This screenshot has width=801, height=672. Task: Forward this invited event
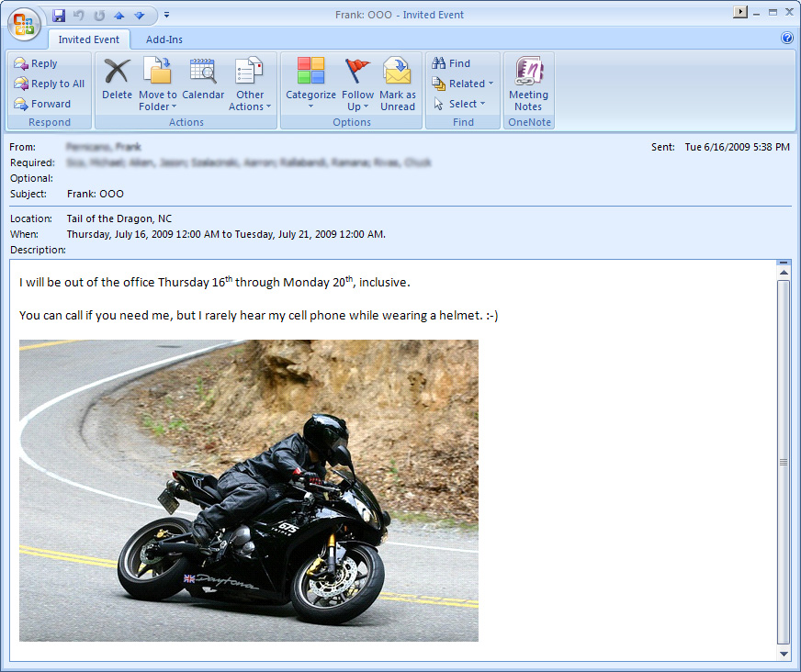(x=42, y=104)
